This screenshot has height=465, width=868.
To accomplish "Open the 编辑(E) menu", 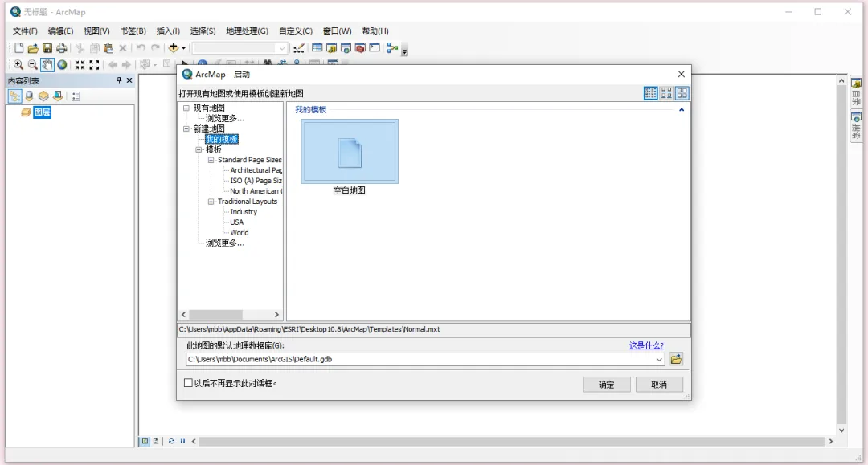I will click(60, 31).
